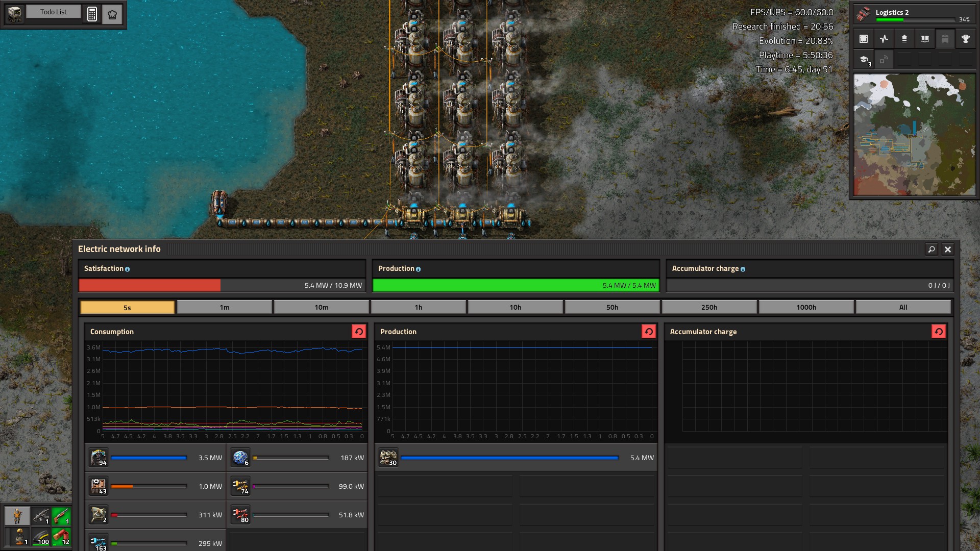Open the Todo List button
Viewport: 980px width, 551px height.
[x=54, y=12]
